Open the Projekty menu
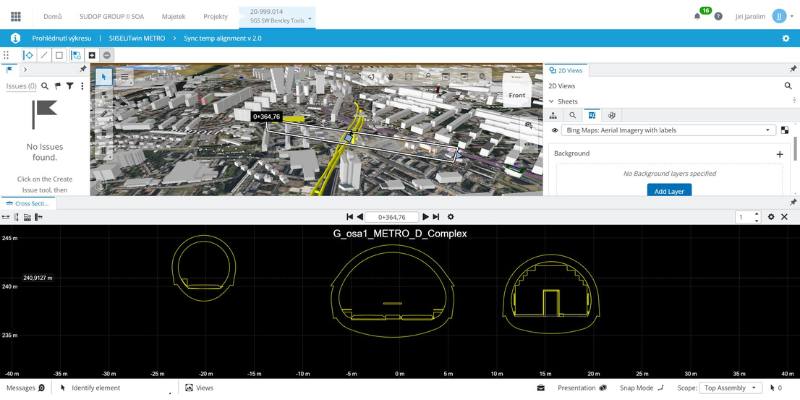The height and width of the screenshot is (400, 800). point(215,16)
